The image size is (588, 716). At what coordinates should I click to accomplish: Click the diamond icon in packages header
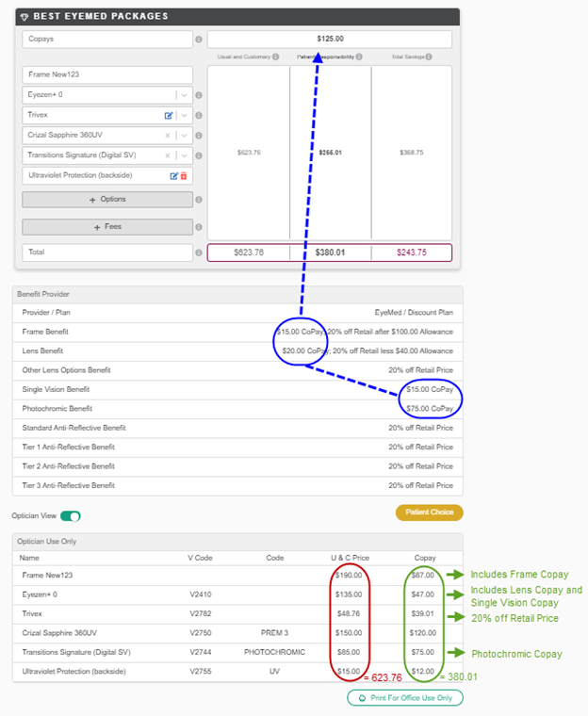click(x=24, y=16)
